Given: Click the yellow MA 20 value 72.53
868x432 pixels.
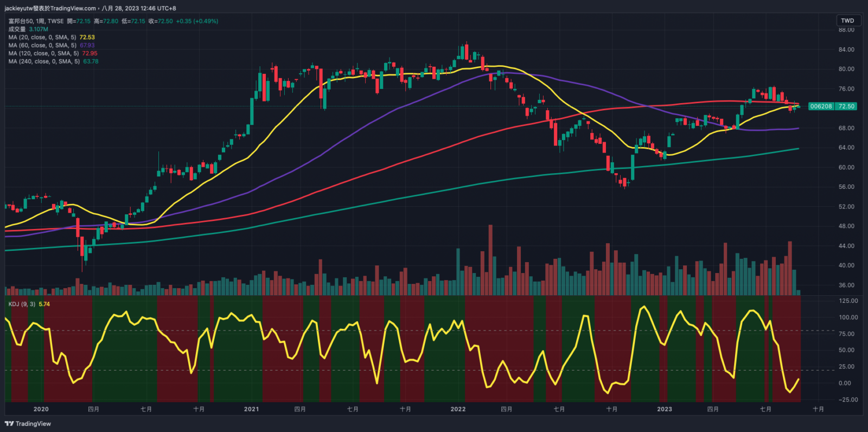Looking at the screenshot, I should point(87,37).
